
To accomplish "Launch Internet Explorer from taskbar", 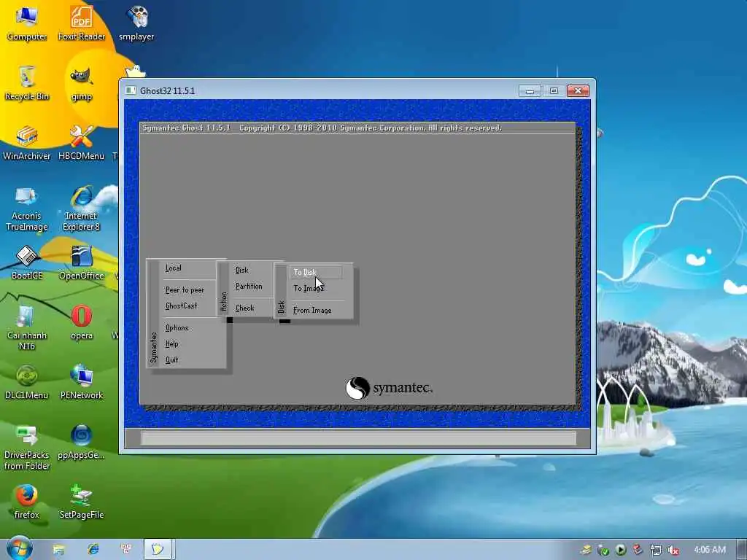I will point(93,550).
